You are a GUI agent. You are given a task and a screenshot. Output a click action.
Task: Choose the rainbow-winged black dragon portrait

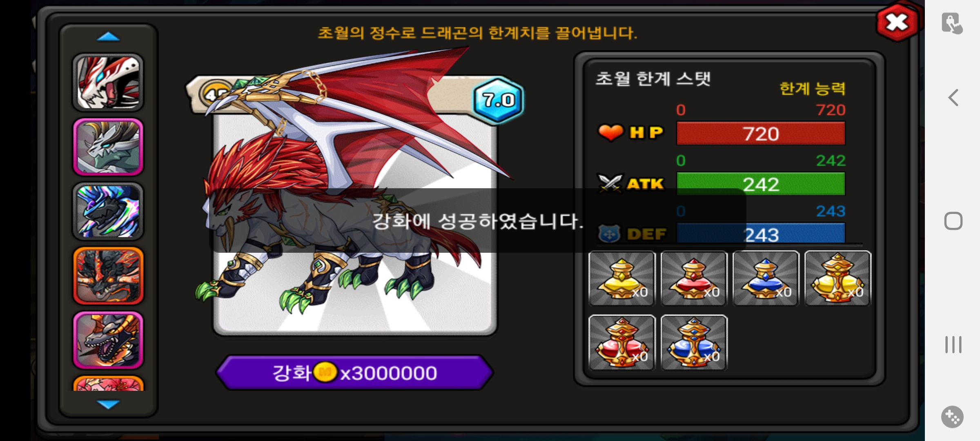(x=108, y=212)
